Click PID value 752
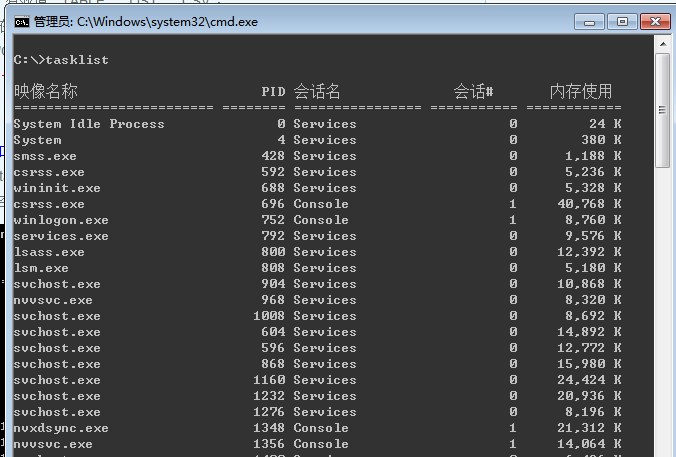The height and width of the screenshot is (457, 676). (273, 220)
